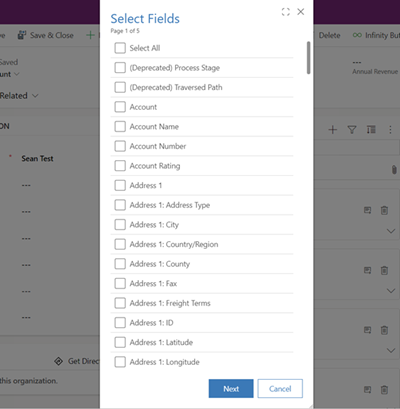Expand the second row chevron on right
This screenshot has height=409, width=400.
[391, 291]
